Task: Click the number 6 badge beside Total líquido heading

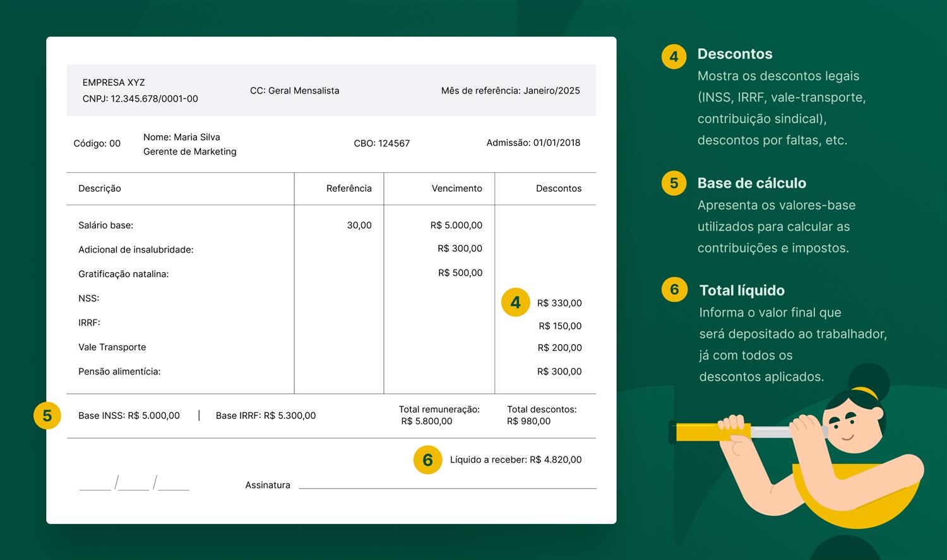Action: pos(674,290)
